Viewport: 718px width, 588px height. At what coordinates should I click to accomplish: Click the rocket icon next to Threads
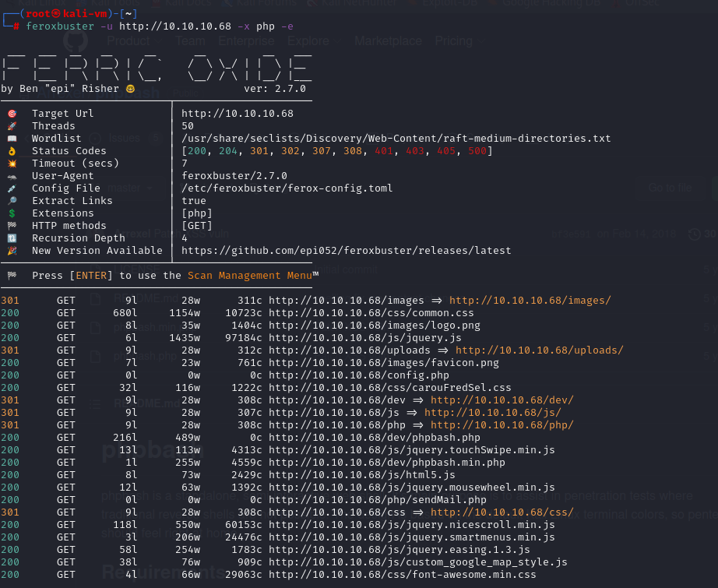(11, 126)
